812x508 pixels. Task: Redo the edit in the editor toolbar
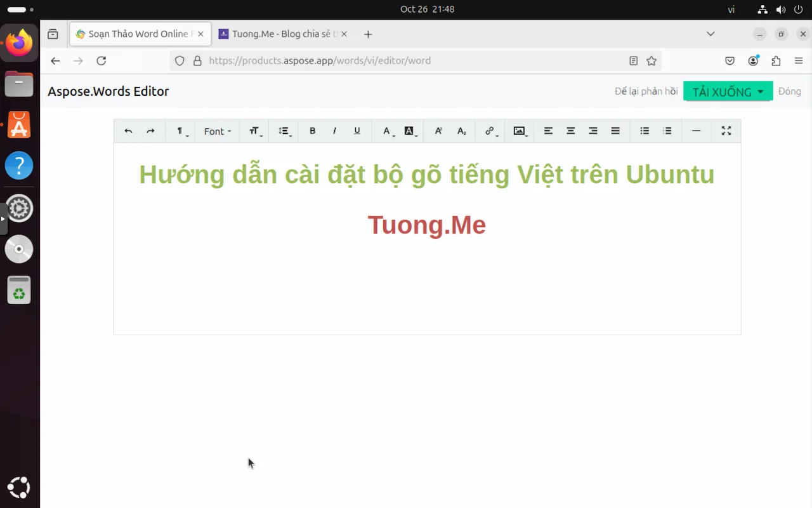click(150, 131)
